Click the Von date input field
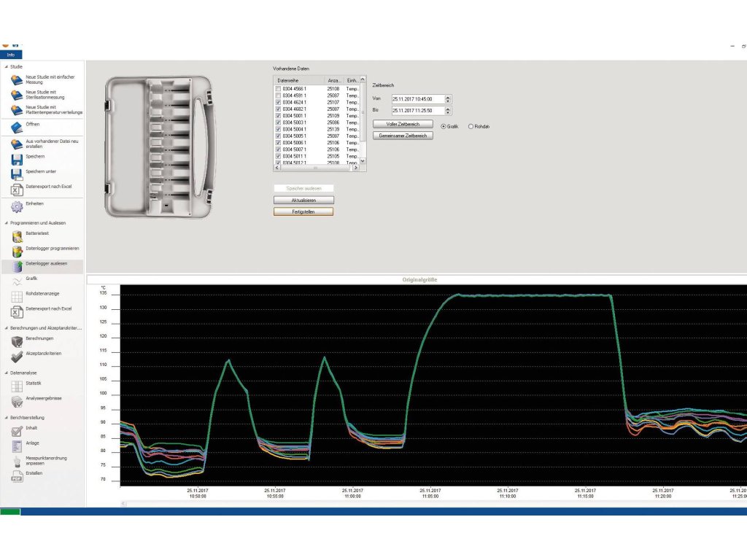 click(418, 99)
